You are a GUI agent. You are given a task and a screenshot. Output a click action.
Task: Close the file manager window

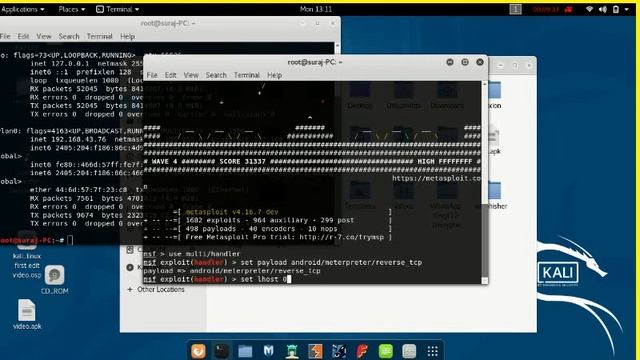[529, 65]
